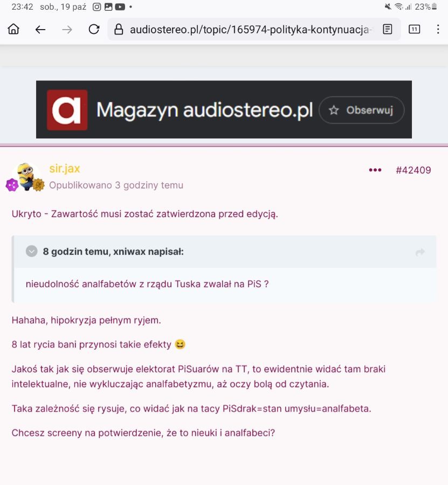
Task: Open browser three-dot overflow menu
Action: pyautogui.click(x=438, y=30)
